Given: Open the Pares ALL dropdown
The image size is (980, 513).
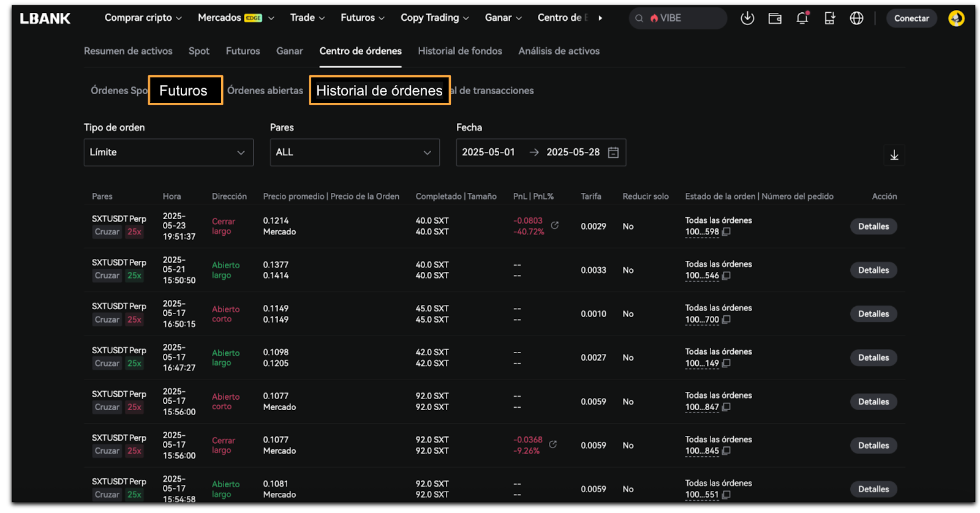Looking at the screenshot, I should [x=355, y=152].
